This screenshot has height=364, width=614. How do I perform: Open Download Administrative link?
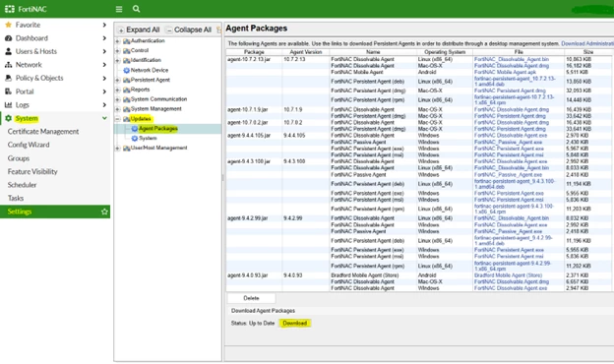587,43
